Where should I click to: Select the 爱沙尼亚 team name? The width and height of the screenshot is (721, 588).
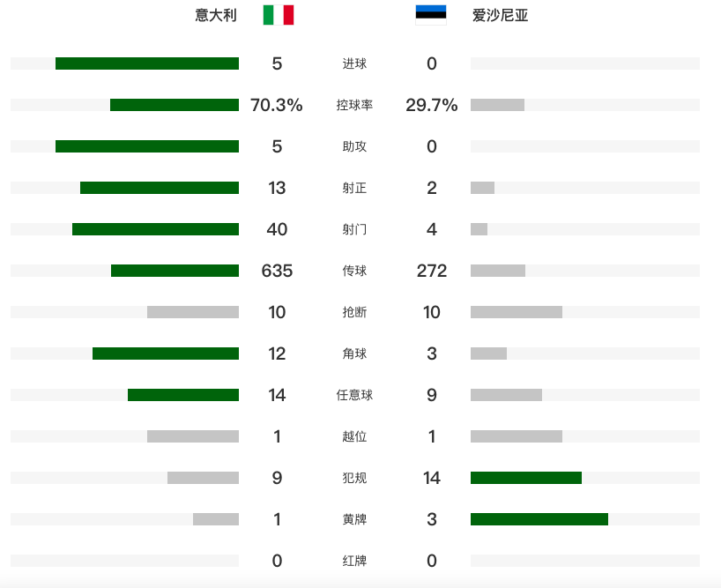[501, 15]
